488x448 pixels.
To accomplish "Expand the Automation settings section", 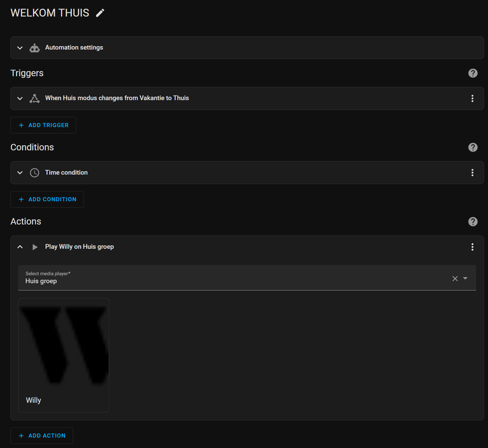I will [x=20, y=48].
